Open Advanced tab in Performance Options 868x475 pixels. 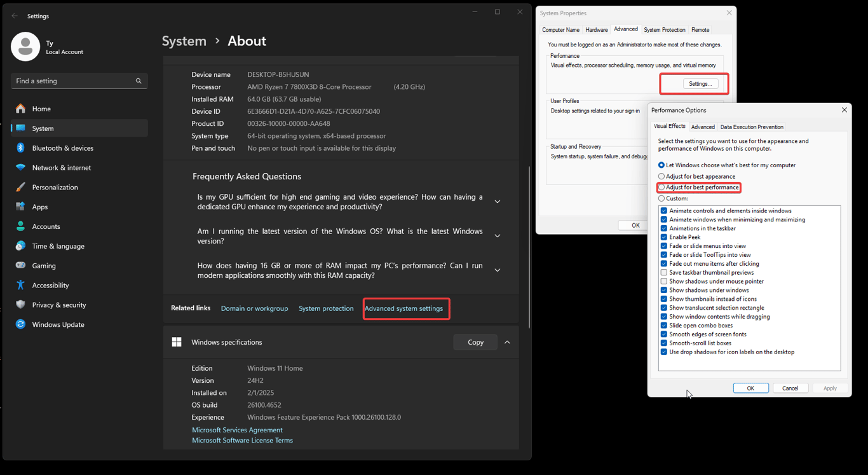pos(703,127)
